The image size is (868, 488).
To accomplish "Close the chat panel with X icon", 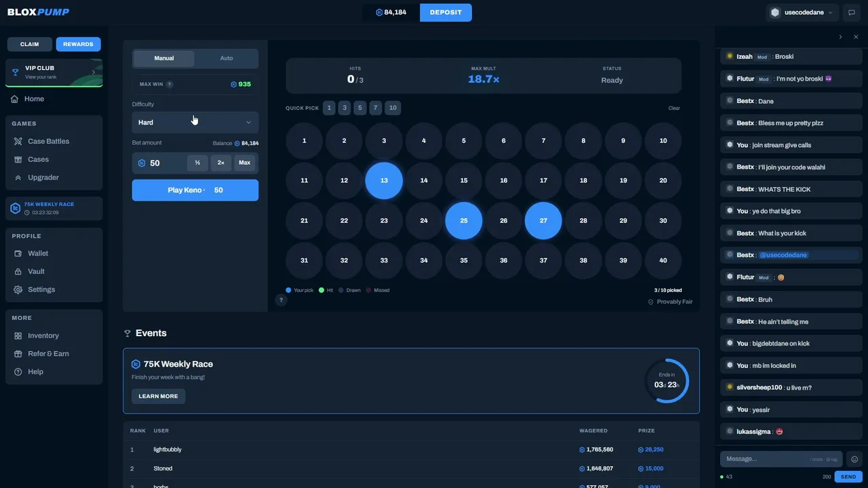I will [856, 37].
